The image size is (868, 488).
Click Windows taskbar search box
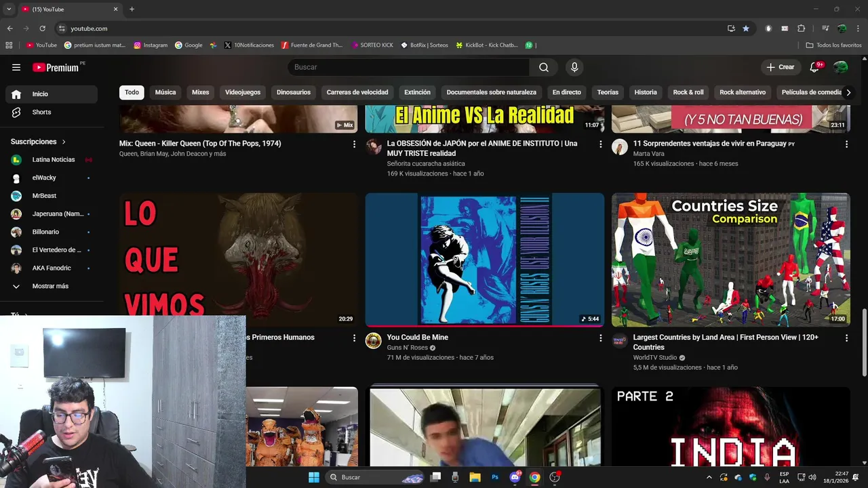tap(376, 477)
